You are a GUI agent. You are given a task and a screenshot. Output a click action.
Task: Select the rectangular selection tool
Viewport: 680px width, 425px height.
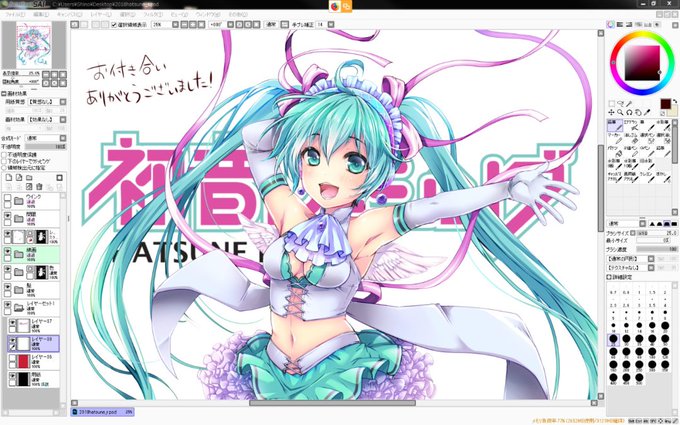tap(612, 104)
